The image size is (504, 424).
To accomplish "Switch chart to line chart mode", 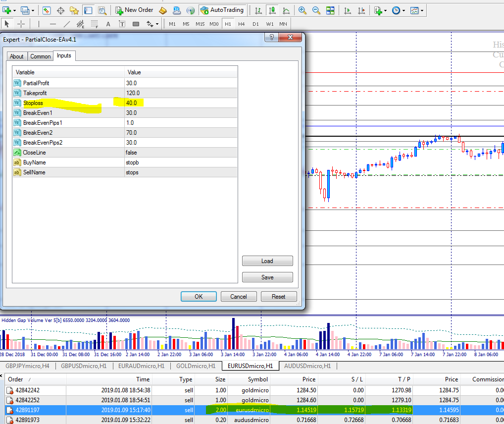I will point(286,10).
